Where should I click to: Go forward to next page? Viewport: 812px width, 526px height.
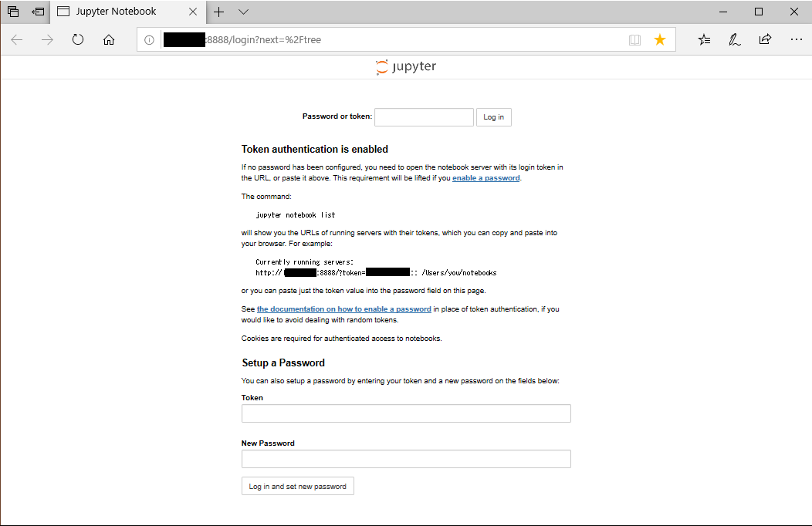click(x=47, y=40)
